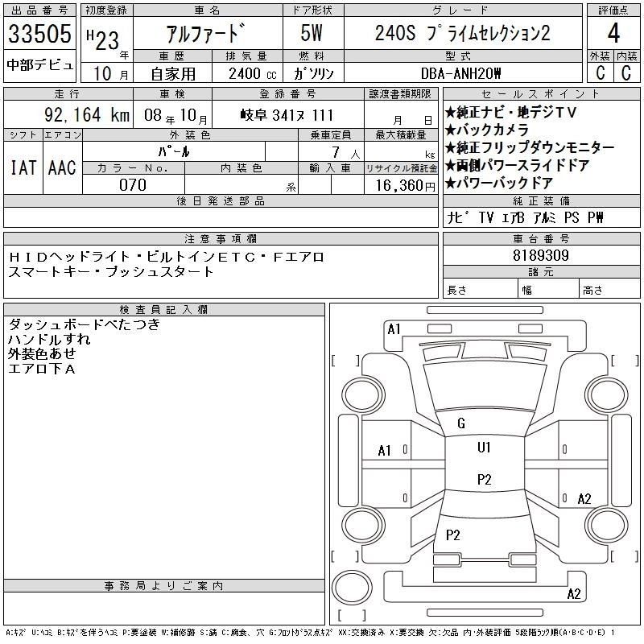
Task: Click the P2 mark directly below U1
Action: (x=484, y=479)
